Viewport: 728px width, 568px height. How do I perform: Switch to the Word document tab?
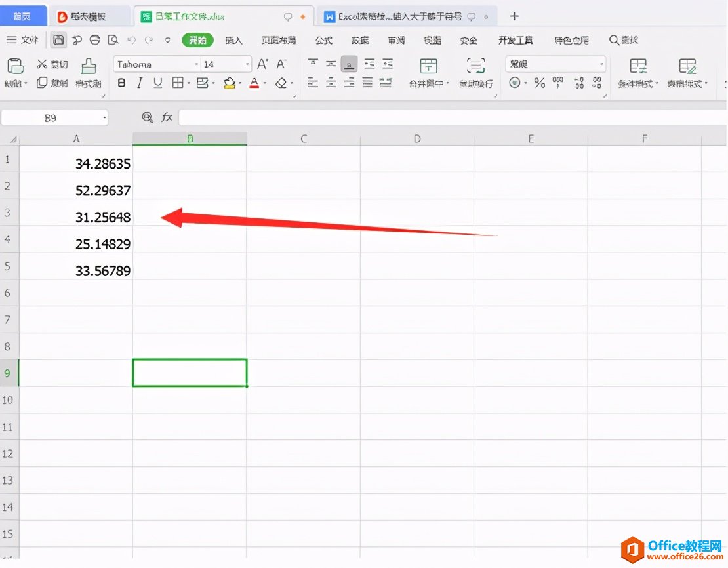(406, 16)
